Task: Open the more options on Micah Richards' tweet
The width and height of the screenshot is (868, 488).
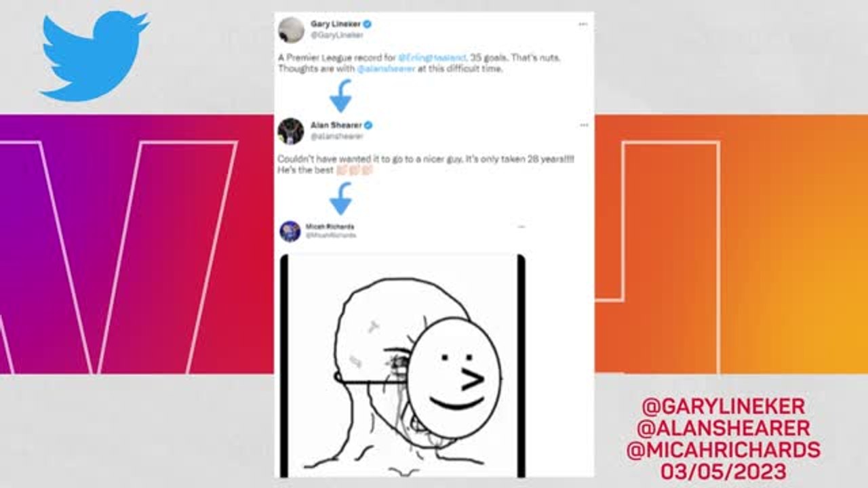Action: 521,227
